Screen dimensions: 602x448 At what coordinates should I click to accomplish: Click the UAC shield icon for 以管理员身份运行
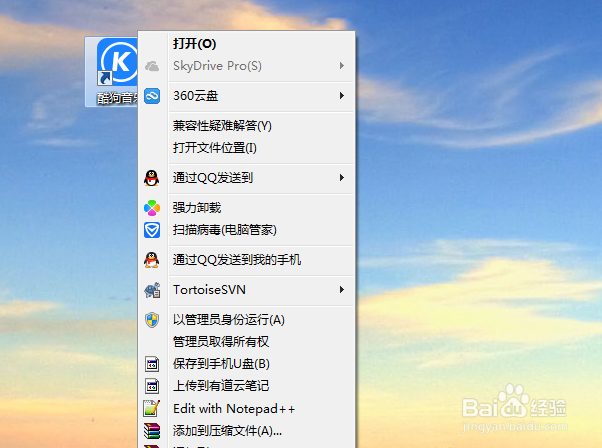tap(152, 320)
